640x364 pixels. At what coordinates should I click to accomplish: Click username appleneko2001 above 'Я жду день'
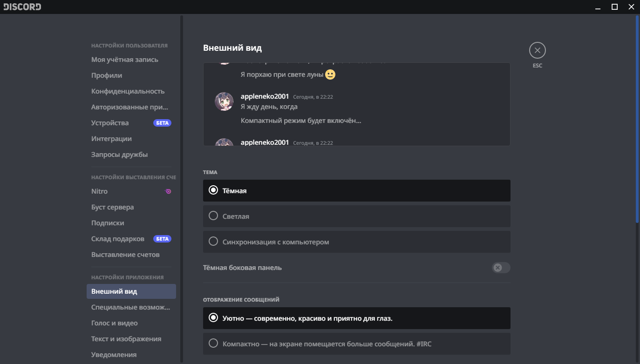coord(265,96)
